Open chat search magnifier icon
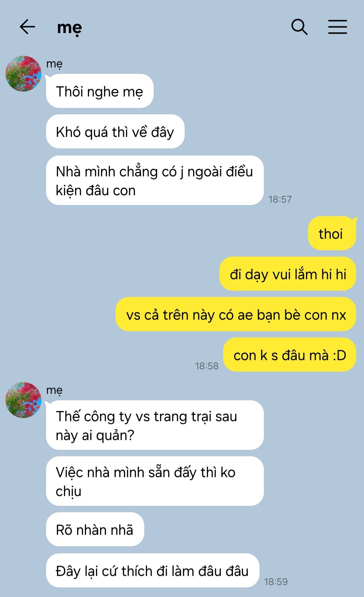The width and height of the screenshot is (364, 597). pyautogui.click(x=299, y=27)
